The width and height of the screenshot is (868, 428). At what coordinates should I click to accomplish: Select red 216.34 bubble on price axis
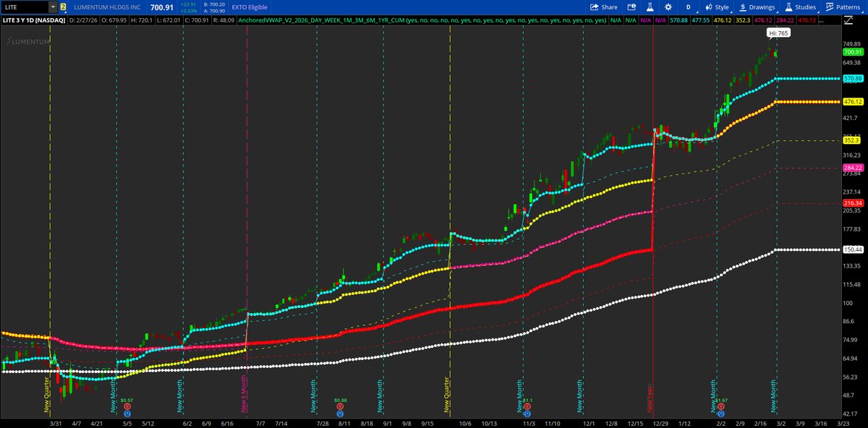coord(853,204)
